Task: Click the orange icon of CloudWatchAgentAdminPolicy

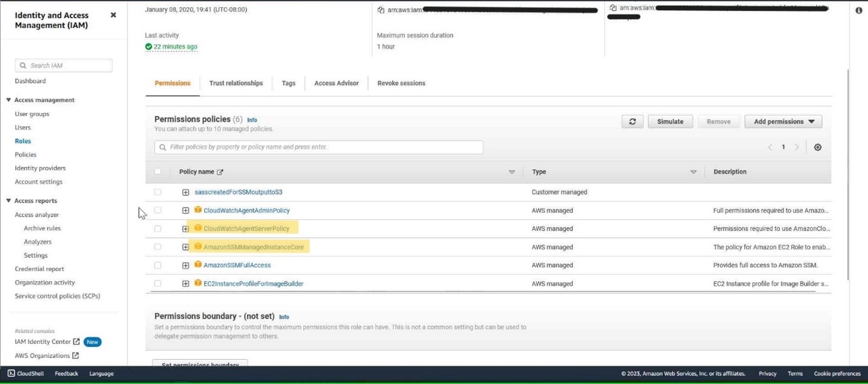Action: [x=198, y=210]
